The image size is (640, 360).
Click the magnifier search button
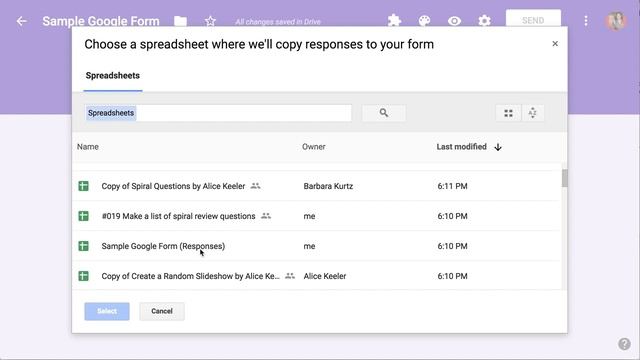(384, 113)
